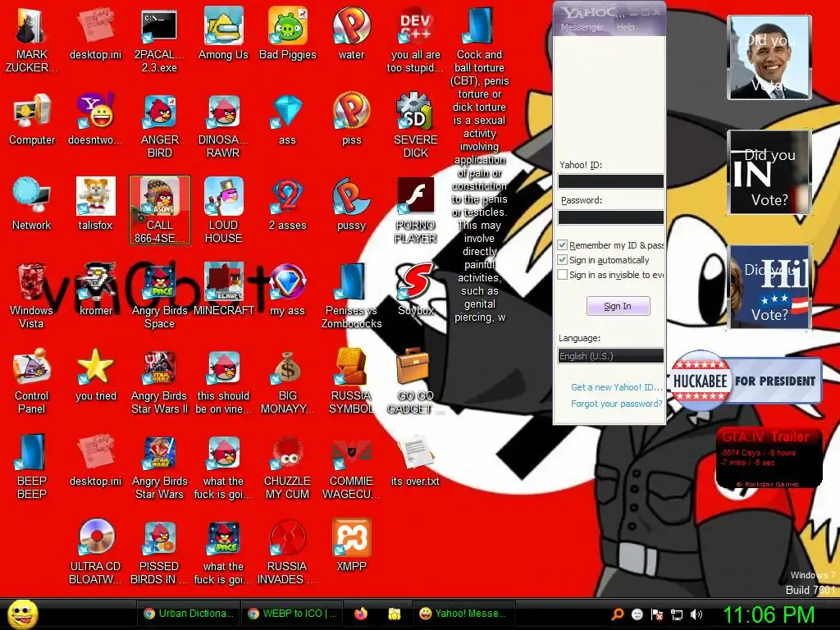This screenshot has height=630, width=840.
Task: Click the Obama 'Did you Vote' gadget
Action: click(x=769, y=57)
